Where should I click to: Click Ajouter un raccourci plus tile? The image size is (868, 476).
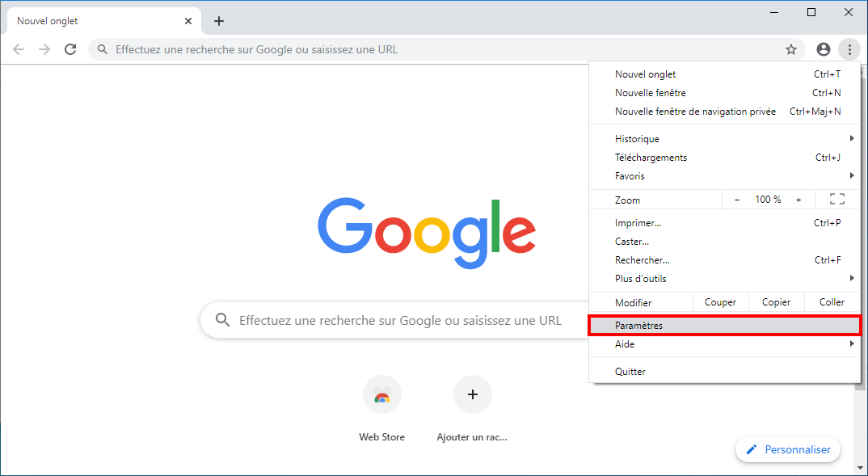click(x=472, y=408)
